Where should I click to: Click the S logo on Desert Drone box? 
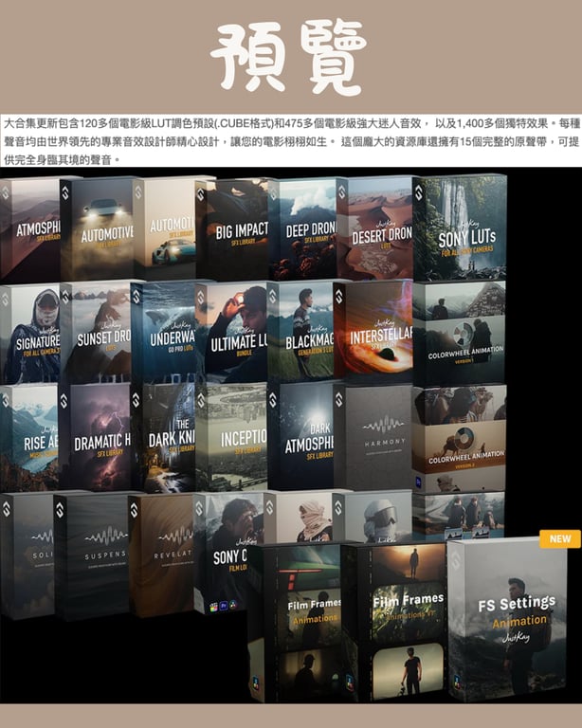click(342, 192)
